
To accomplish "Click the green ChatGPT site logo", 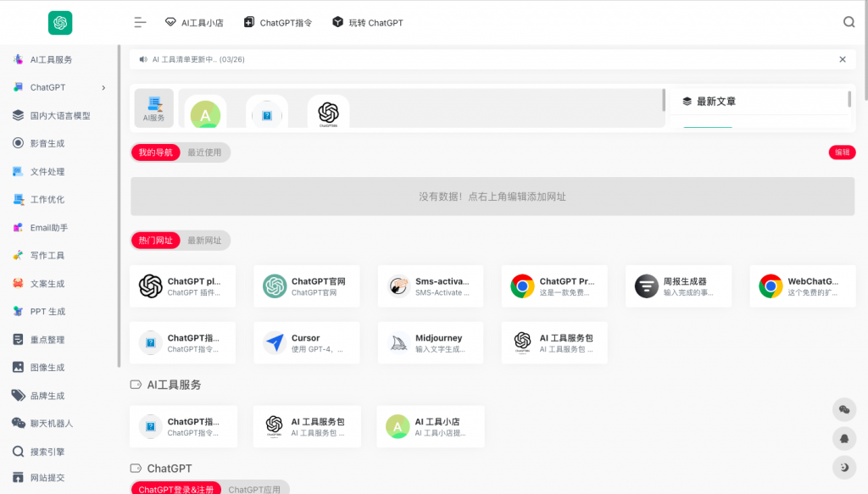I will click(x=60, y=23).
